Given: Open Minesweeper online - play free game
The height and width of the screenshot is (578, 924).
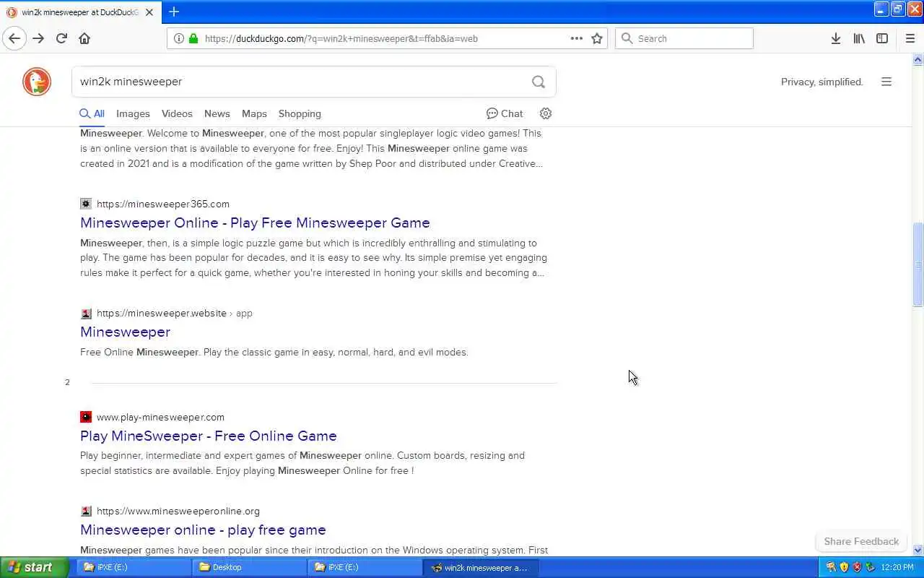Looking at the screenshot, I should [x=203, y=530].
